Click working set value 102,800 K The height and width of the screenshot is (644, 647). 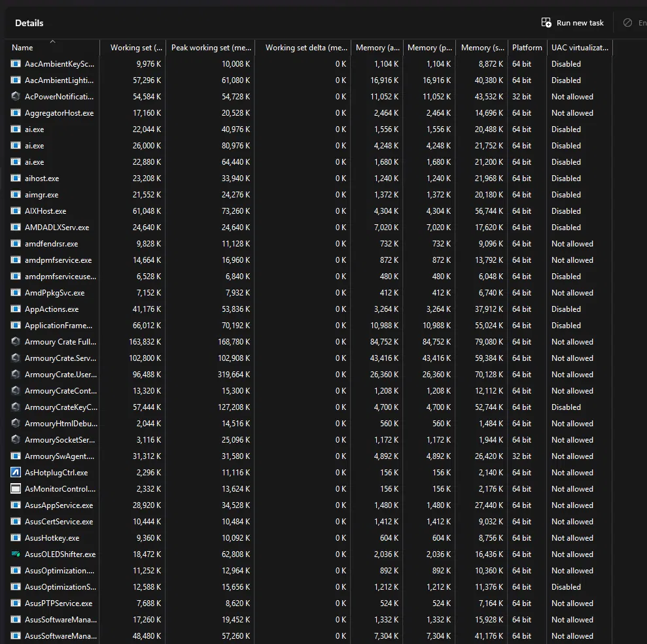click(145, 358)
